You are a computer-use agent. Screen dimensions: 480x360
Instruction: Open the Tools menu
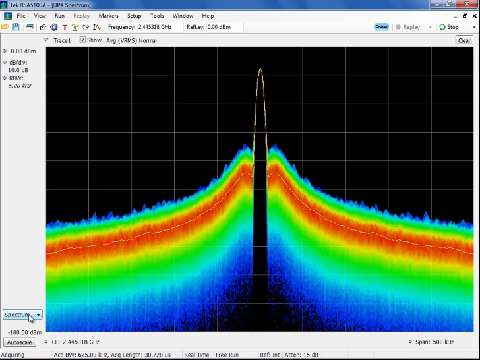tap(157, 16)
